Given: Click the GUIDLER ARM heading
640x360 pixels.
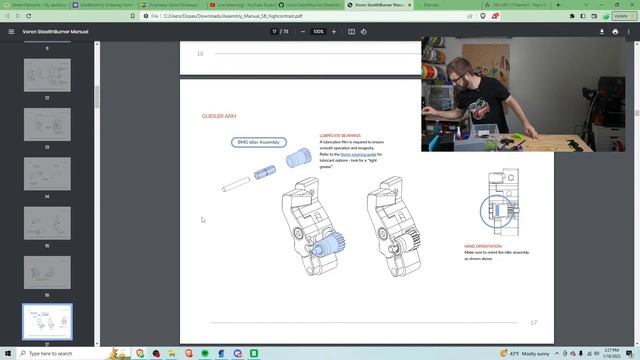Looking at the screenshot, I should [219, 116].
